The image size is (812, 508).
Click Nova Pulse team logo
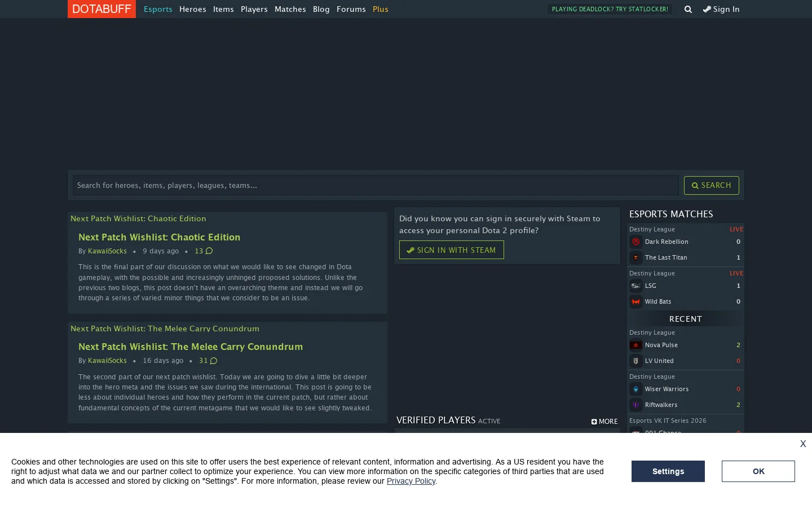pos(636,345)
